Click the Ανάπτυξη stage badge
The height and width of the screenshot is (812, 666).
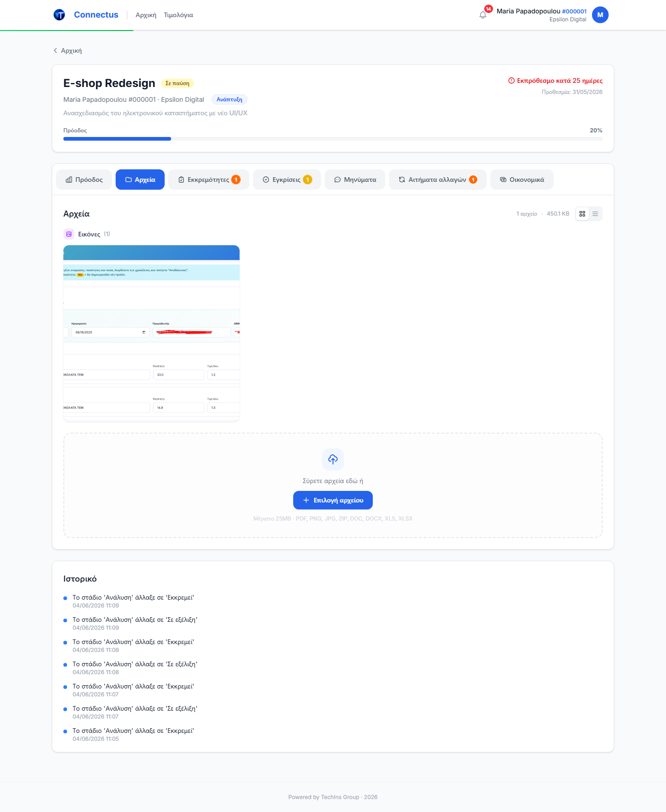click(229, 99)
